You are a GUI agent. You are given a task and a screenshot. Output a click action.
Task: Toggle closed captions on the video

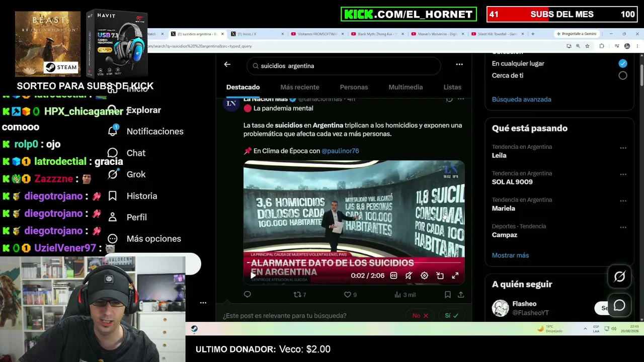click(393, 276)
